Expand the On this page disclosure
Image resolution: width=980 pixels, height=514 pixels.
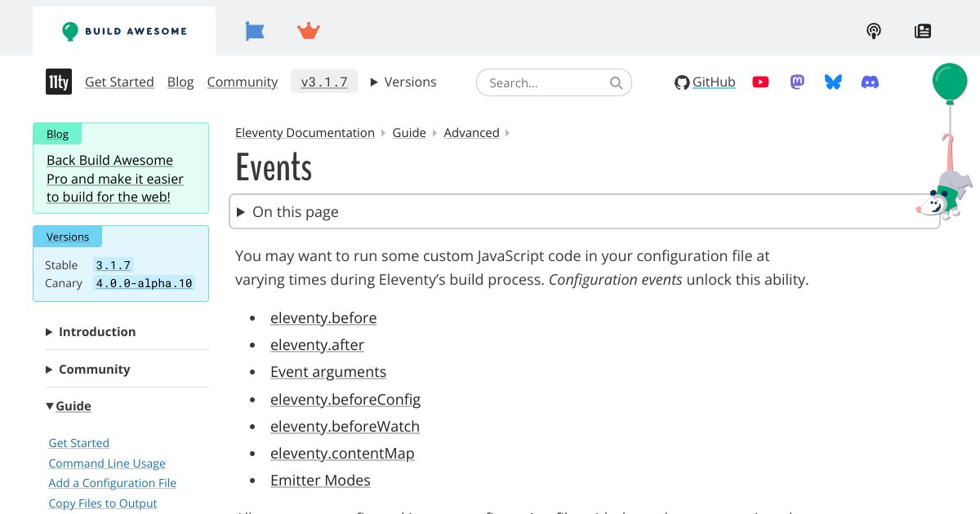pos(585,211)
